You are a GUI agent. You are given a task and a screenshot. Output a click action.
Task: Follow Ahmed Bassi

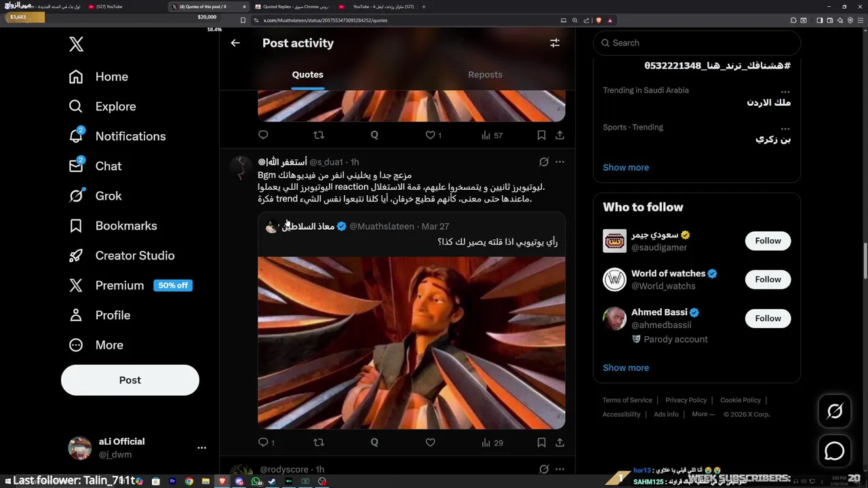pyautogui.click(x=768, y=318)
